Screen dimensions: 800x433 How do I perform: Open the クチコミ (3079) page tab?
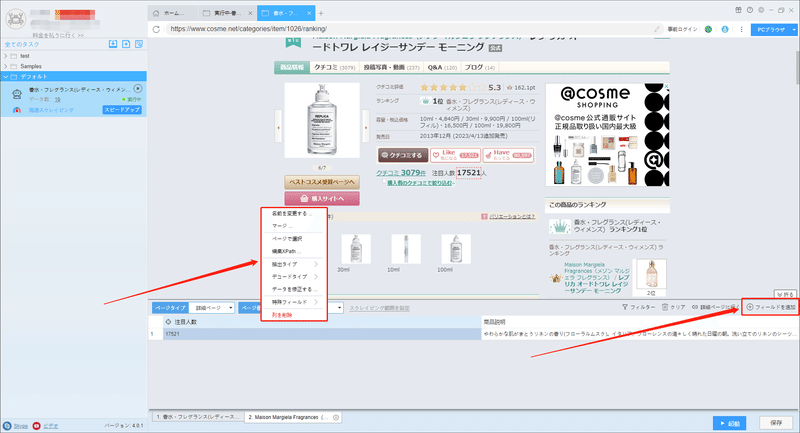[x=334, y=67]
